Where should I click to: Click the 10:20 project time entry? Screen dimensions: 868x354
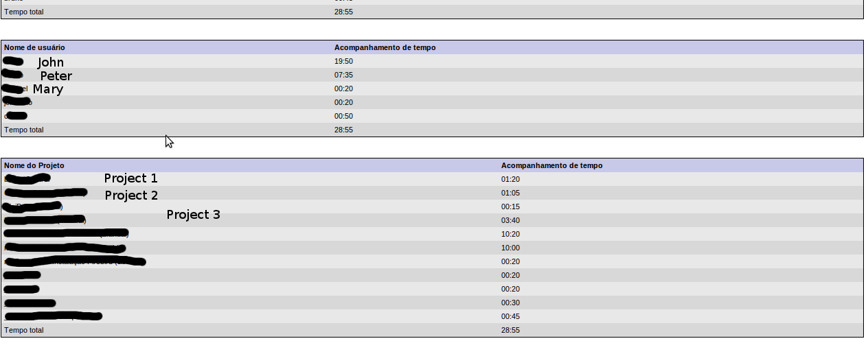[x=510, y=234]
